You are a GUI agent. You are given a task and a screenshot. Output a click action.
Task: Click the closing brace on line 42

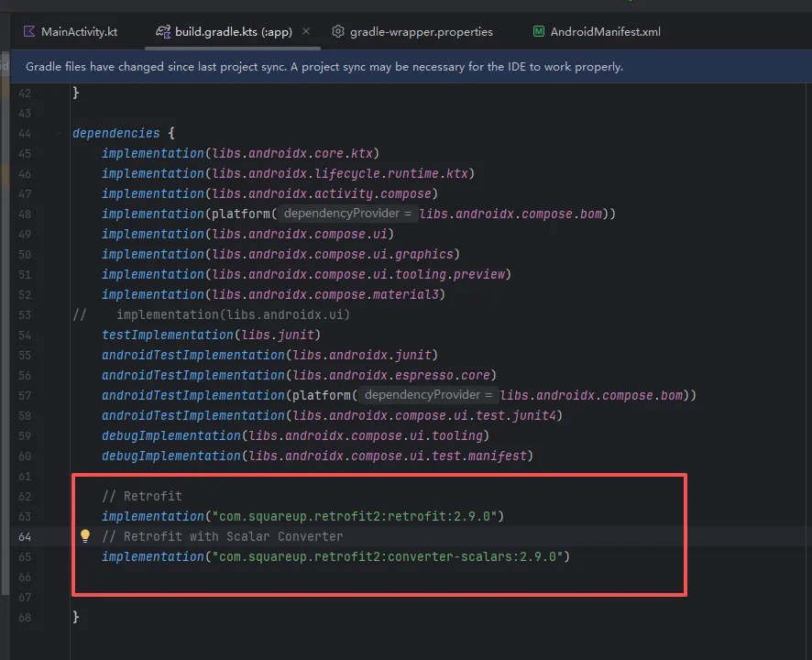(x=76, y=93)
